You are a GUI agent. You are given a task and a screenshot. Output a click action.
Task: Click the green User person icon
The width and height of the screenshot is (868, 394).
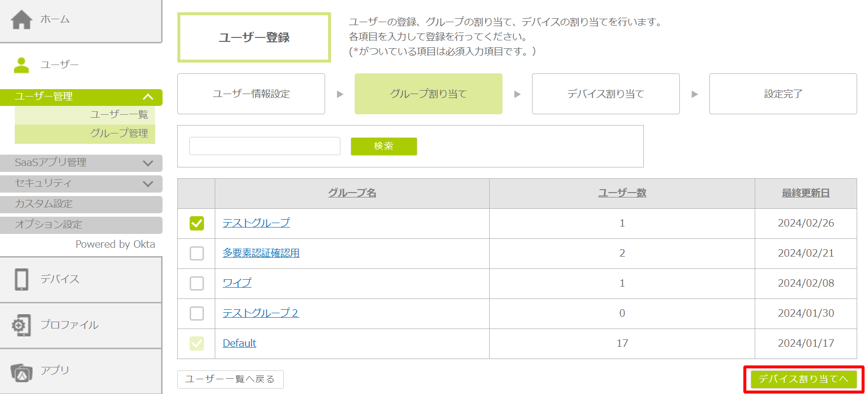tap(21, 65)
